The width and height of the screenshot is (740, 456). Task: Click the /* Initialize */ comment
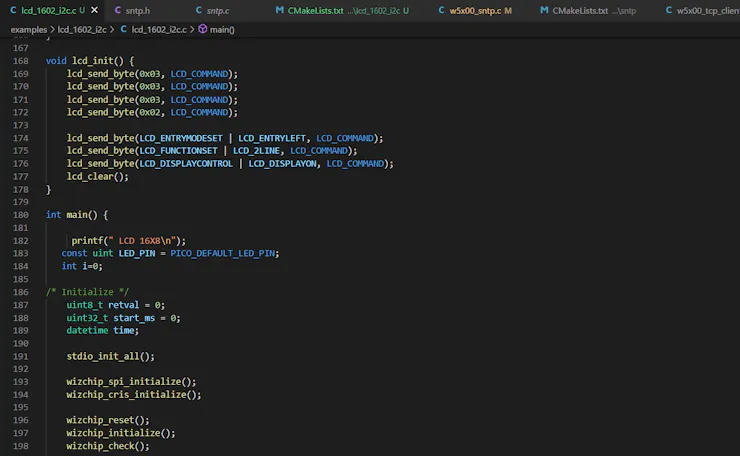87,292
